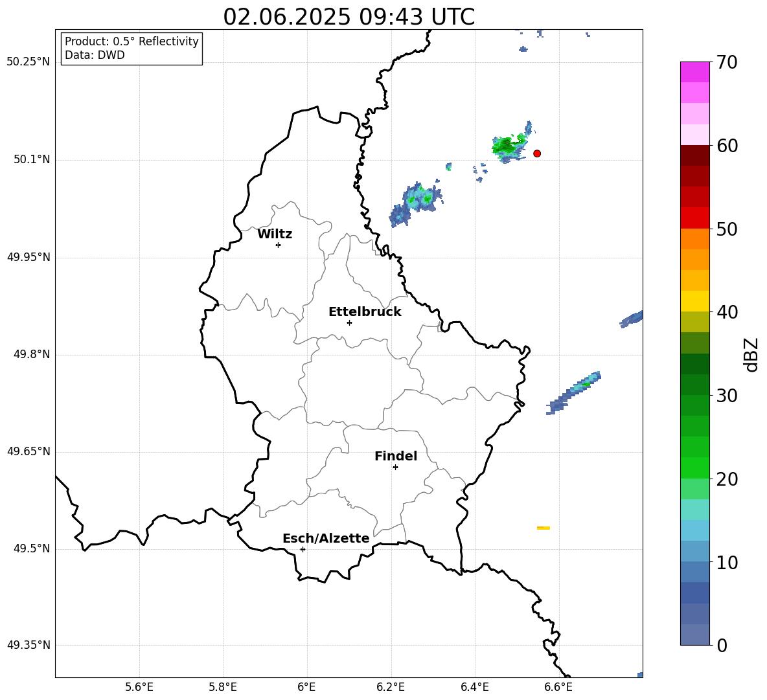This screenshot has width=767, height=700.
Task: Click the orange swatch just below 50
Action: click(x=694, y=239)
